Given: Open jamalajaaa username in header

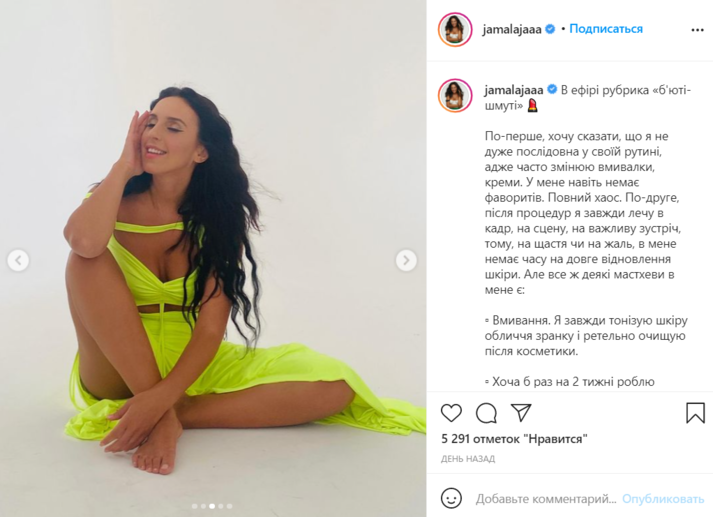Looking at the screenshot, I should pyautogui.click(x=512, y=30).
